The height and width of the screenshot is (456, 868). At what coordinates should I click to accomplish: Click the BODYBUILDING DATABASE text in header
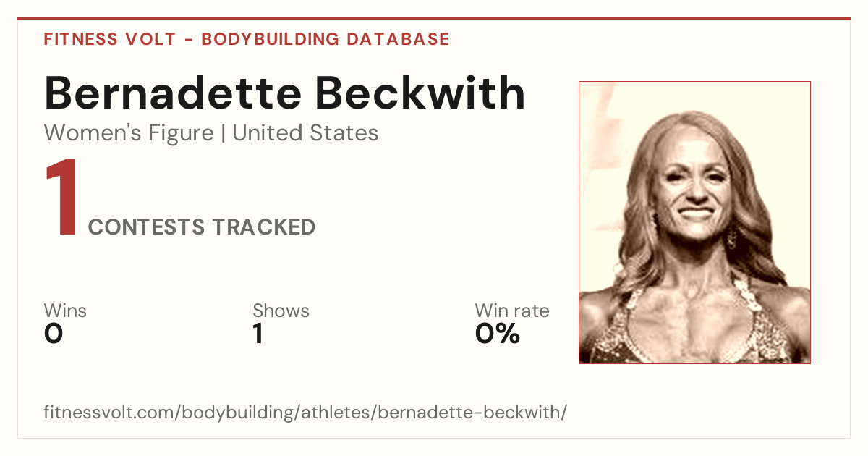point(325,39)
